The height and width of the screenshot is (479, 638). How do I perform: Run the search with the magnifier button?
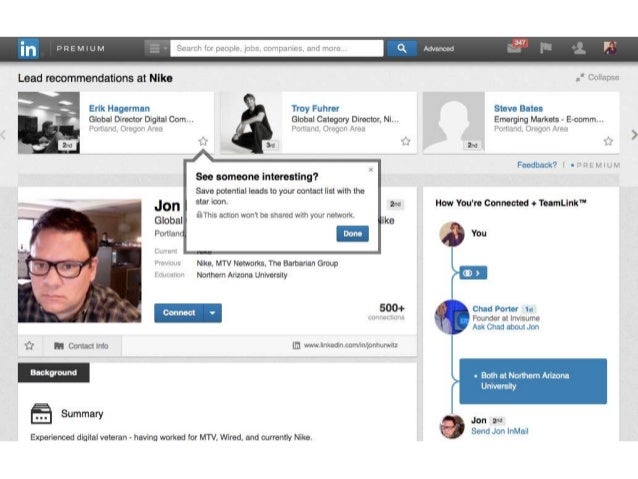pos(402,48)
